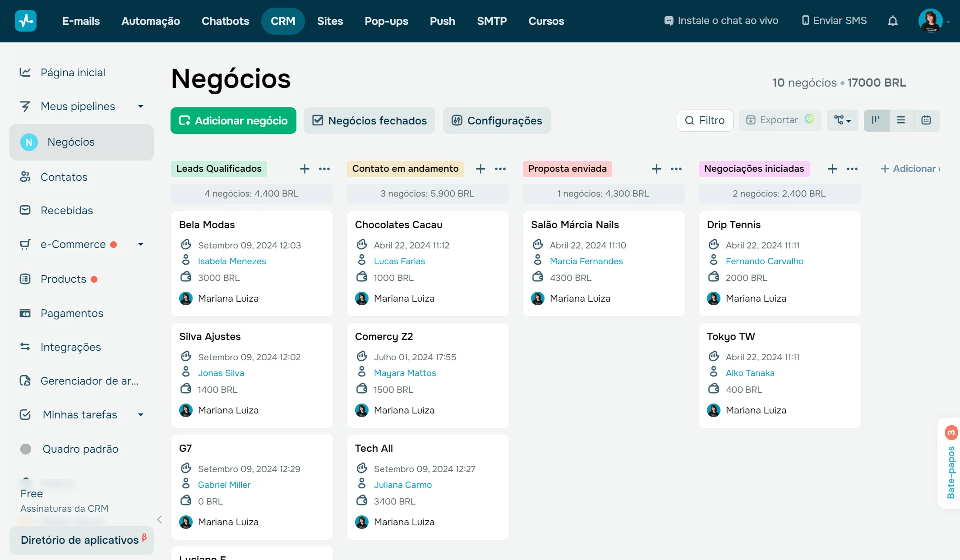The width and height of the screenshot is (960, 560).
Task: Open the Recebidas inbox icon
Action: (26, 210)
